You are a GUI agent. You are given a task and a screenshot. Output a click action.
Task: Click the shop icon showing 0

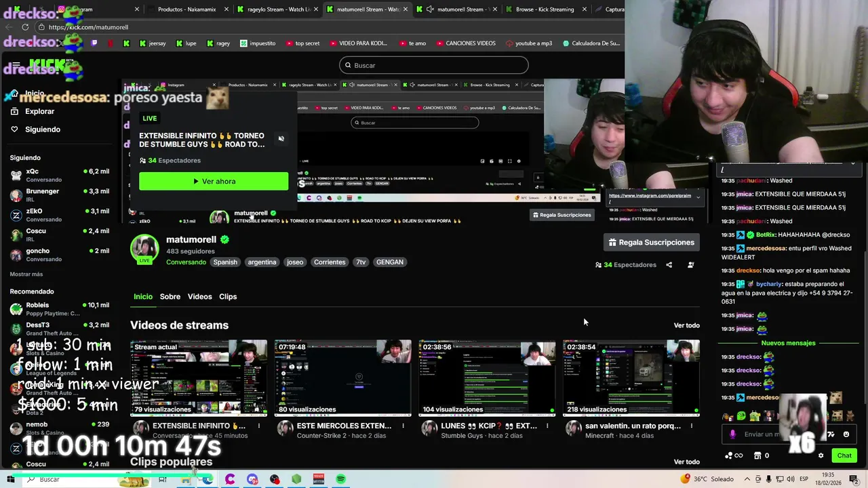click(762, 455)
